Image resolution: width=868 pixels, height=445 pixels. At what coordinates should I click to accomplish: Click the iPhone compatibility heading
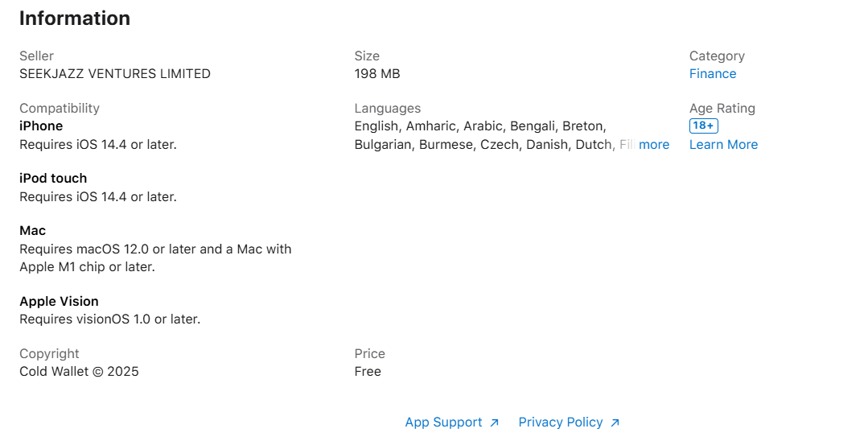tap(41, 126)
